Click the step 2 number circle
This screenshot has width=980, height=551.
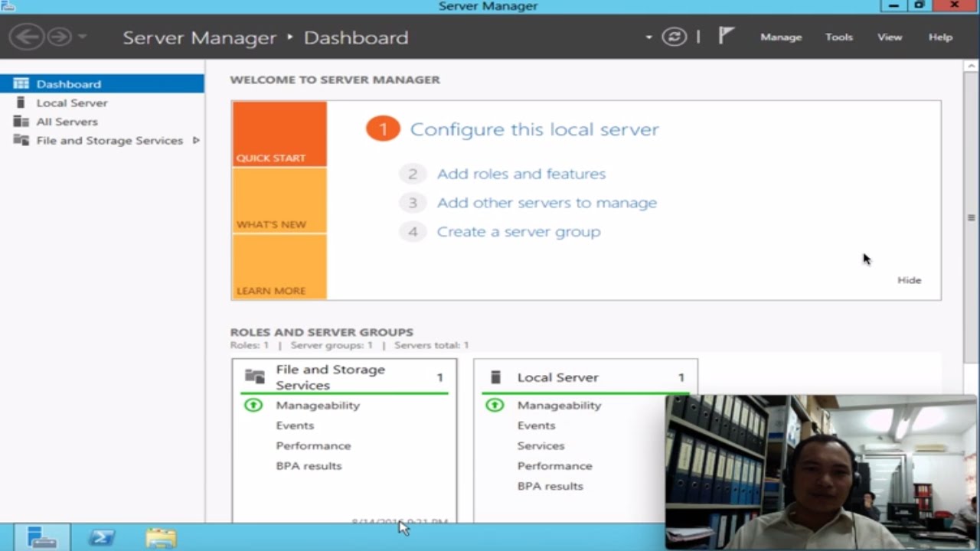(412, 174)
